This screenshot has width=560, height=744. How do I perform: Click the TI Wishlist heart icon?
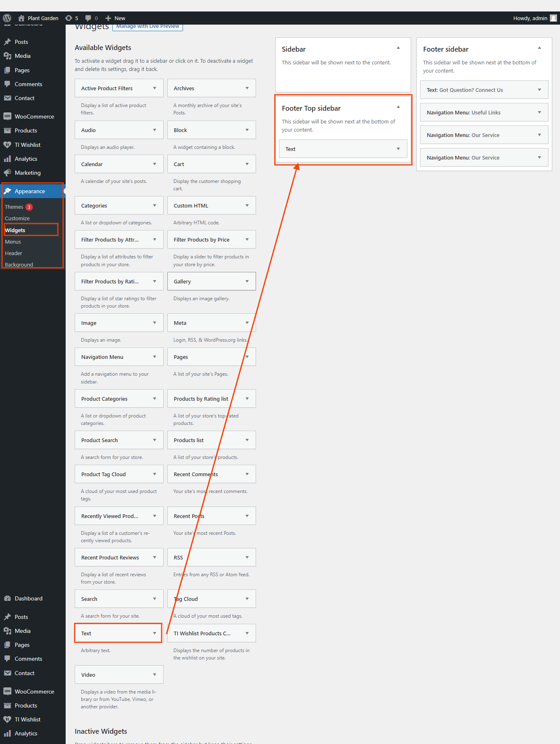coord(7,145)
